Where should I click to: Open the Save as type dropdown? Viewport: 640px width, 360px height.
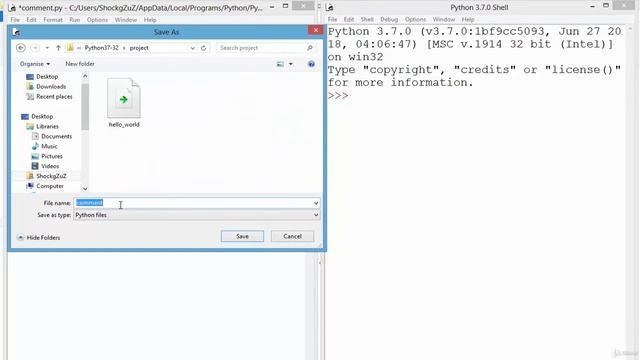click(316, 215)
